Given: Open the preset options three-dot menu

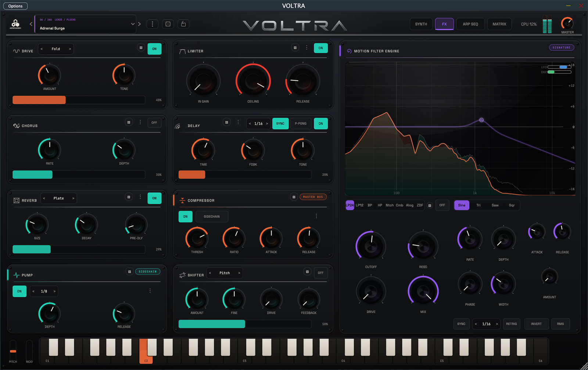Looking at the screenshot, I should tap(153, 24).
